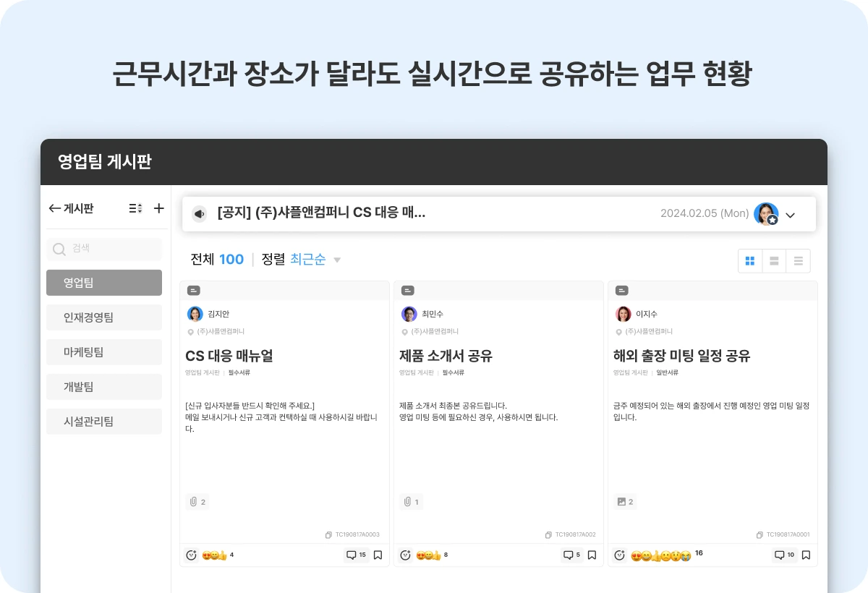868x593 pixels.
Task: Select the 인재경영팀 board
Action: tap(104, 317)
